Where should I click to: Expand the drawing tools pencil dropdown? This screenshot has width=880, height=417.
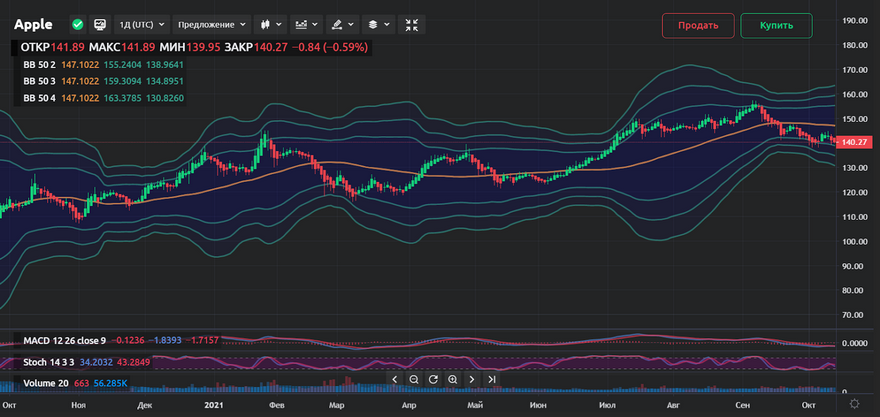[x=343, y=24]
